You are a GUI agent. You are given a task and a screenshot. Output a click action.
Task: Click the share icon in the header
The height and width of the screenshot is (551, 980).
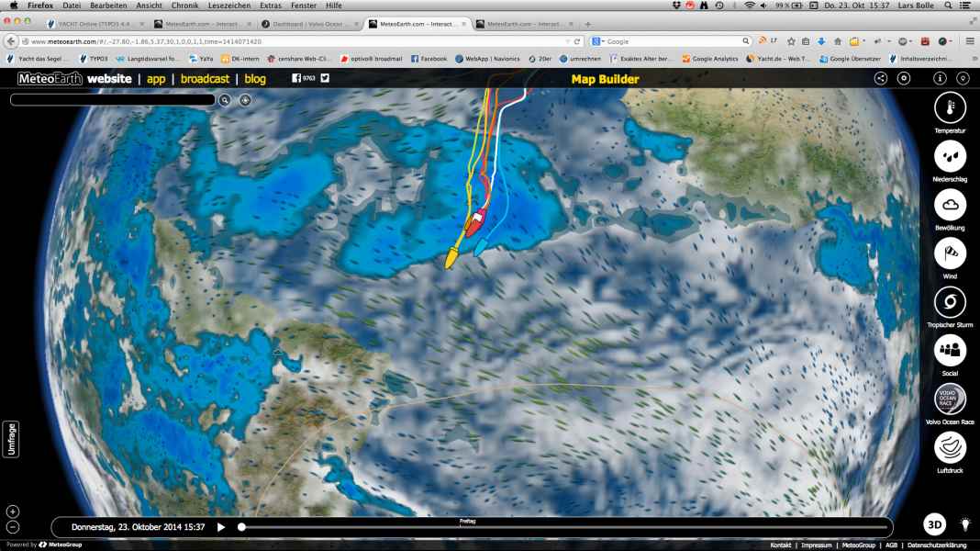881,78
